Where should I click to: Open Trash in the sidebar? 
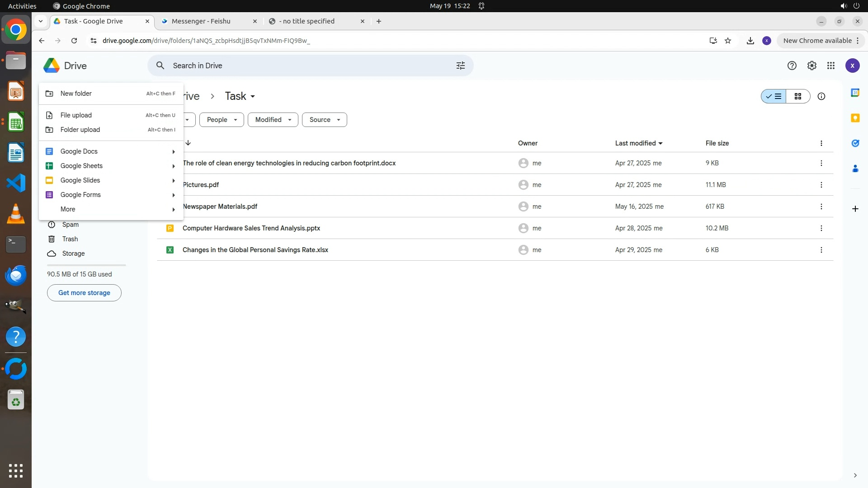[70, 239]
